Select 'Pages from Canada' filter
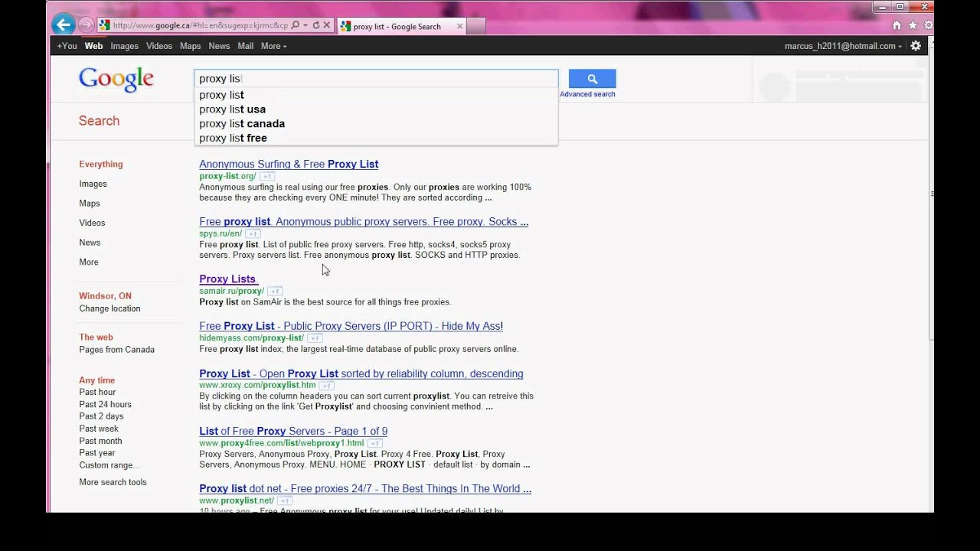Image resolution: width=980 pixels, height=551 pixels. click(x=116, y=350)
